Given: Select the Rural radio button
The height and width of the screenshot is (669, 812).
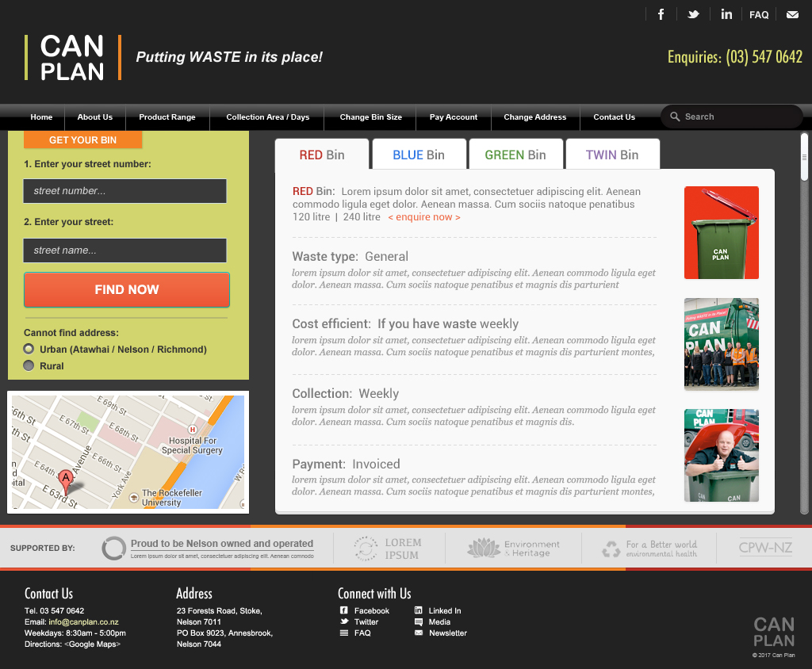Looking at the screenshot, I should 29,365.
